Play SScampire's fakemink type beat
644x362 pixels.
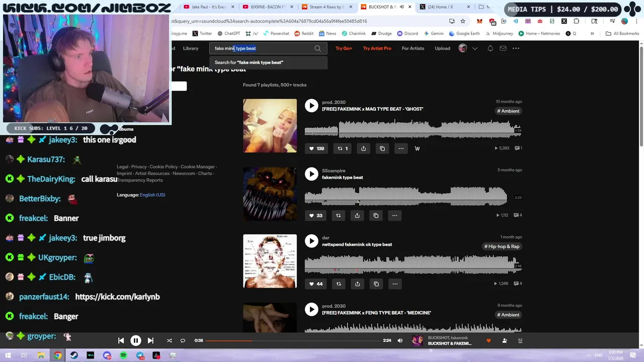click(x=311, y=174)
